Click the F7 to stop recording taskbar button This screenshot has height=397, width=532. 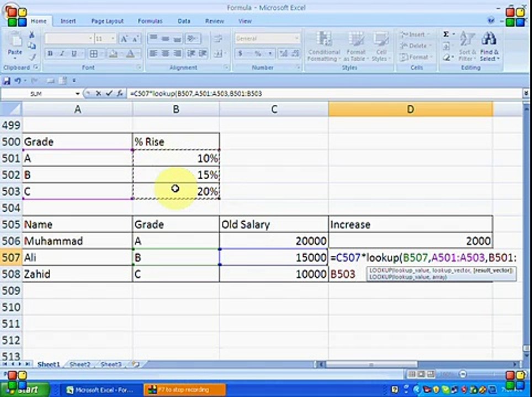(x=185, y=390)
